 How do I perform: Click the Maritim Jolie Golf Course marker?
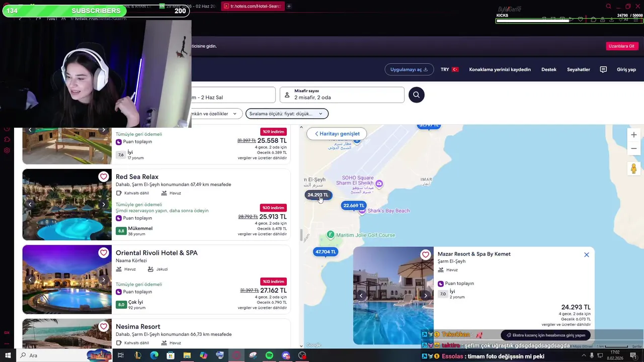pos(331,235)
